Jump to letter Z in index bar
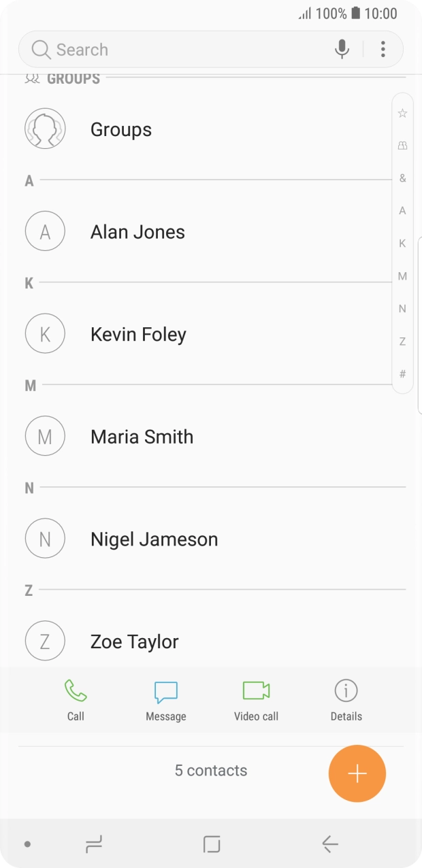This screenshot has width=422, height=868. [x=402, y=341]
